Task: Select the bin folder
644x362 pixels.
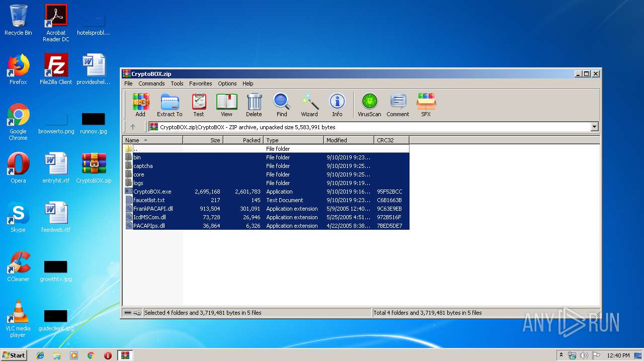Action: pyautogui.click(x=266, y=157)
